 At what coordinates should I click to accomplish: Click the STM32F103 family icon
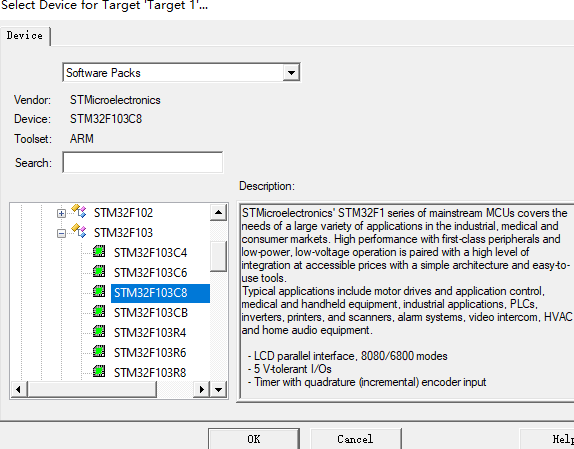coord(79,231)
